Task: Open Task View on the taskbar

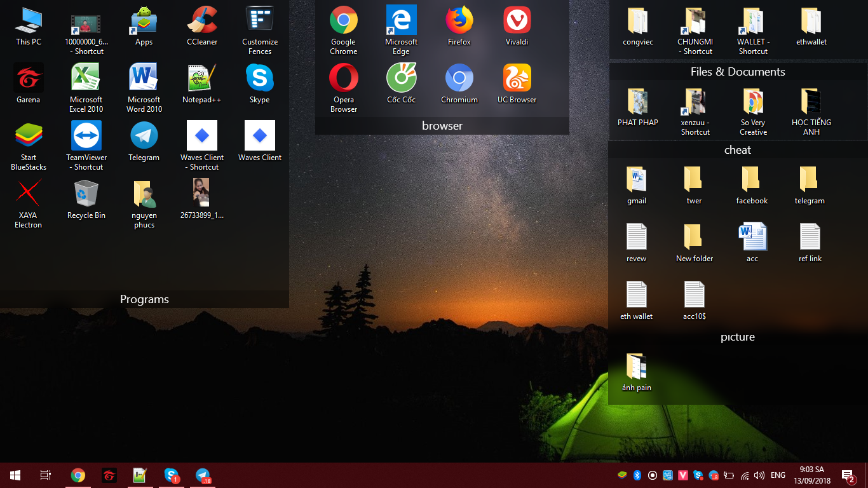Action: pyautogui.click(x=46, y=475)
